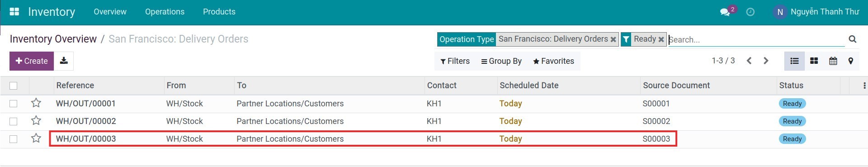Switch to map view

851,61
